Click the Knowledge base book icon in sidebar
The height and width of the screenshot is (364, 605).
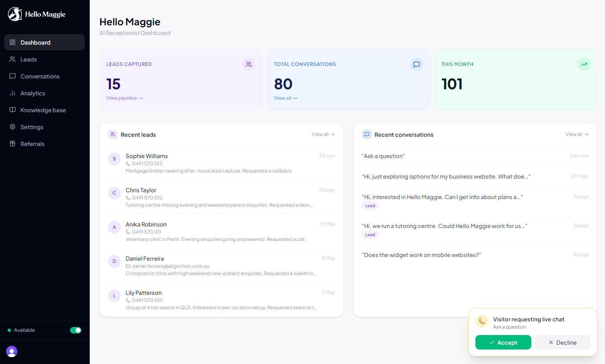(x=12, y=110)
